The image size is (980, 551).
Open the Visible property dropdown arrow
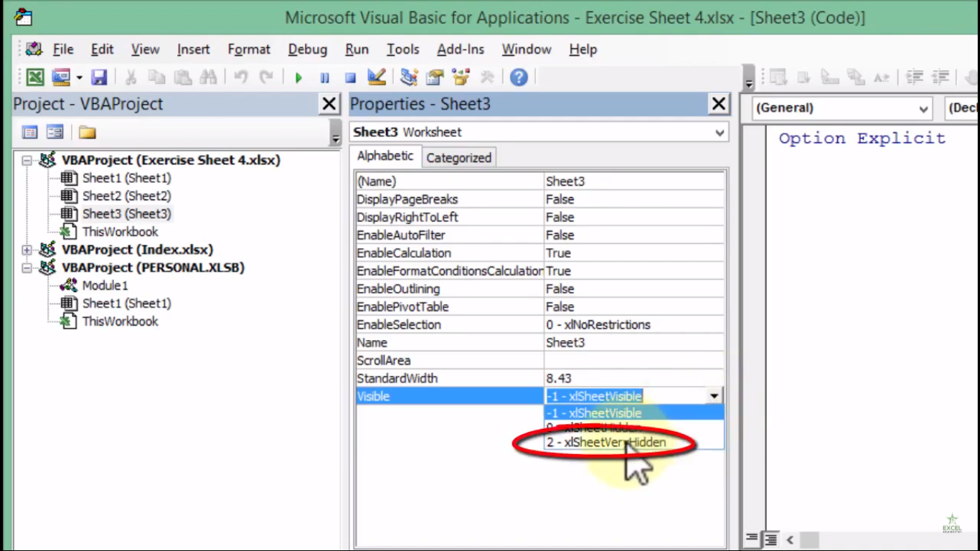(x=714, y=396)
